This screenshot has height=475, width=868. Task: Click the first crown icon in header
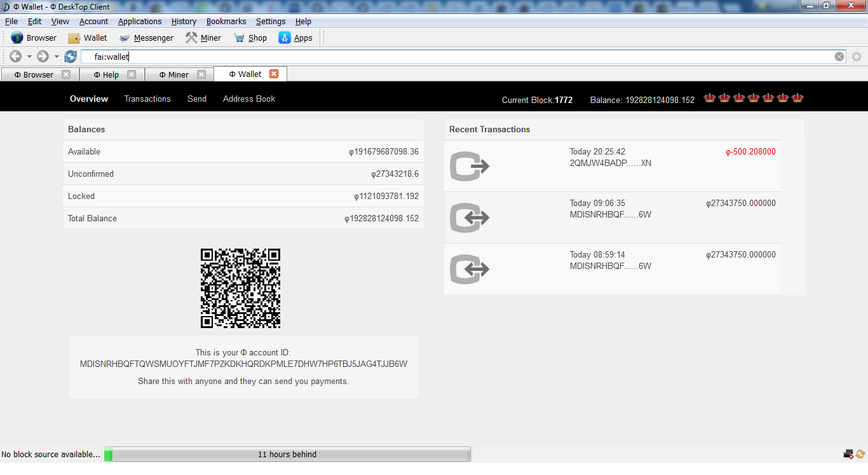coord(710,98)
